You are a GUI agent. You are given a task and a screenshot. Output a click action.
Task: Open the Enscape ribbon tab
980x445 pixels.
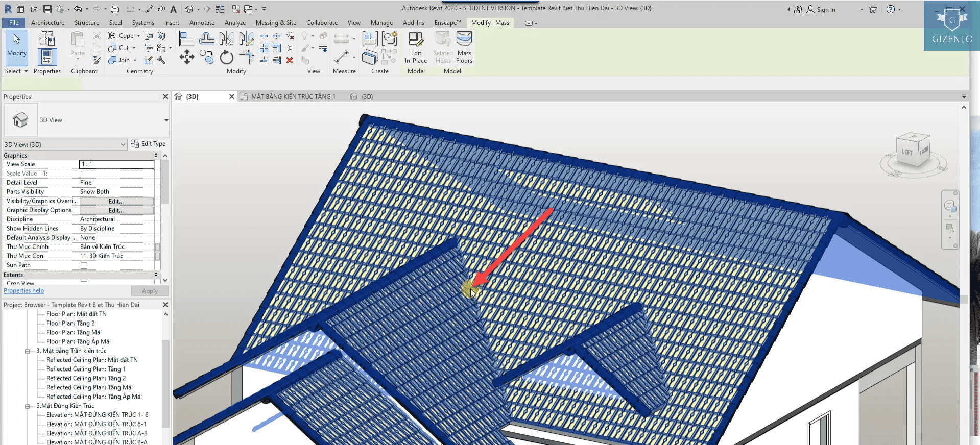447,23
